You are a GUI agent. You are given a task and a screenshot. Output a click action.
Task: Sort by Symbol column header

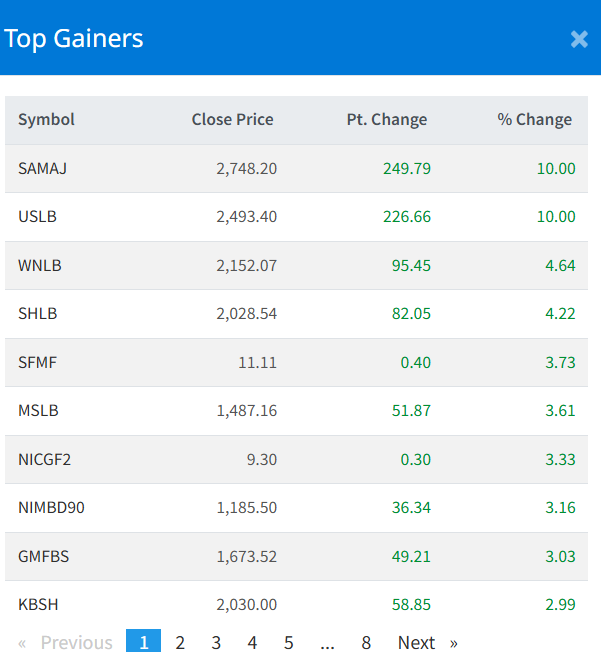(x=46, y=120)
